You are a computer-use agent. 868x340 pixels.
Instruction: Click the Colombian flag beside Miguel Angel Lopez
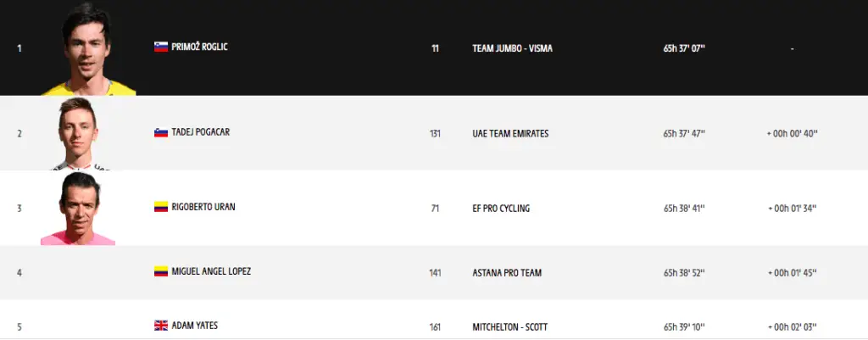click(x=161, y=272)
